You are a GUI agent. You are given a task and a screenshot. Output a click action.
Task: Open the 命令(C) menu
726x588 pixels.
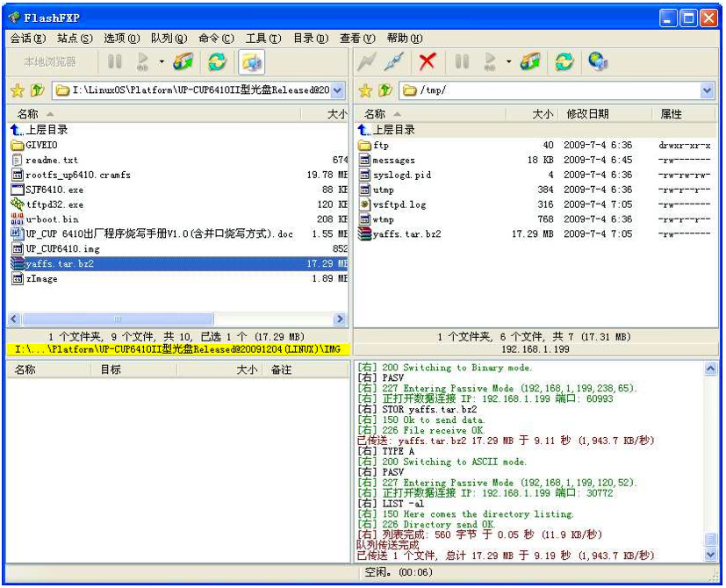coord(217,39)
